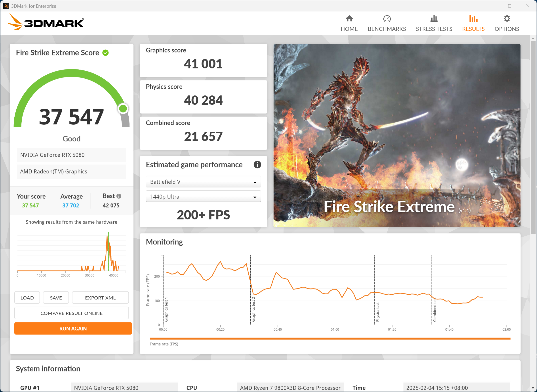Click the scrollbar down arrow
This screenshot has height=392, width=537.
coord(533,388)
